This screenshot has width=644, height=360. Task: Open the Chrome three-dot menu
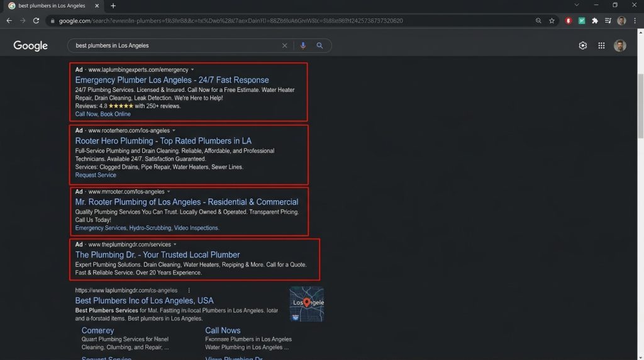coord(635,21)
